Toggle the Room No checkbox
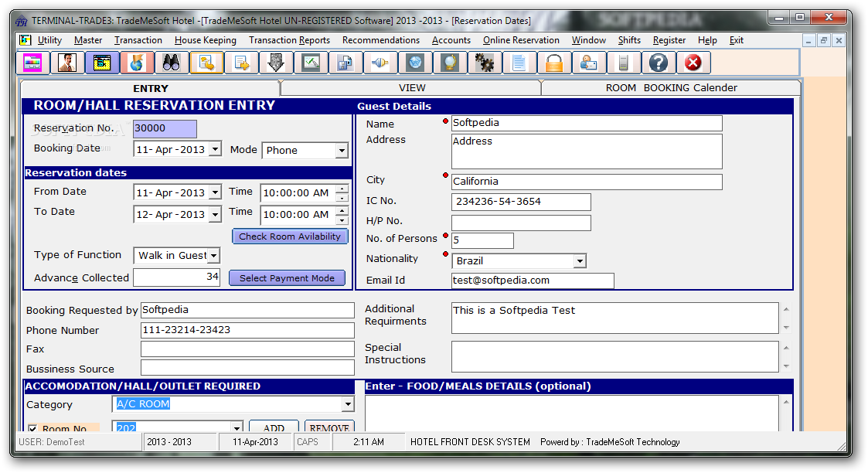Screen dimensions: 868x473 coord(32,428)
